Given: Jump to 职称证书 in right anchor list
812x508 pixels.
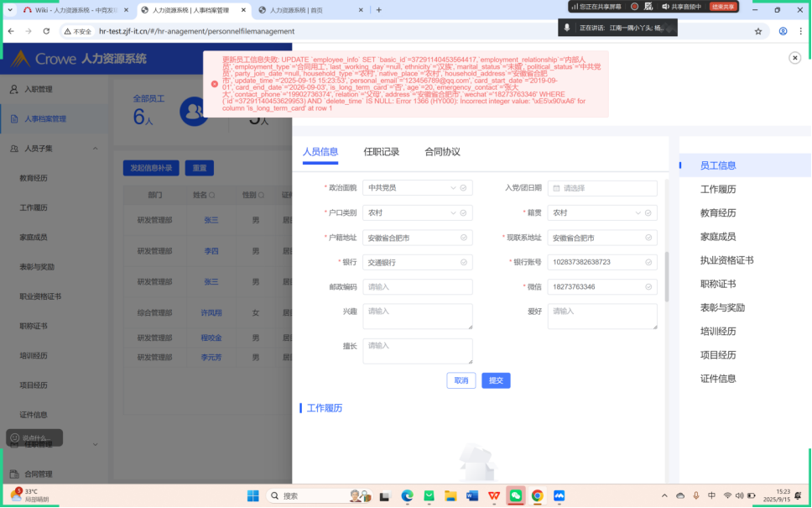Looking at the screenshot, I should (718, 284).
